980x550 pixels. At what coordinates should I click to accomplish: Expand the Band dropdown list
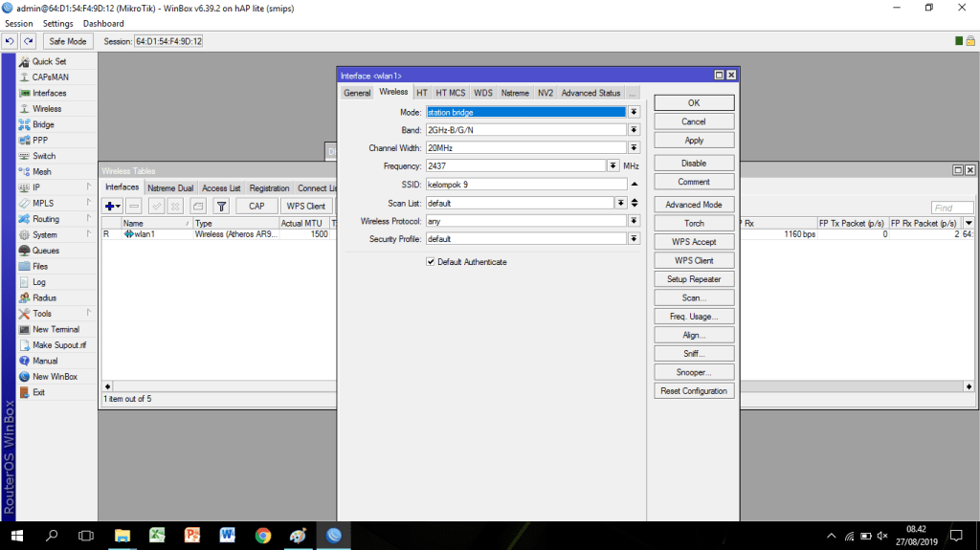tap(634, 130)
